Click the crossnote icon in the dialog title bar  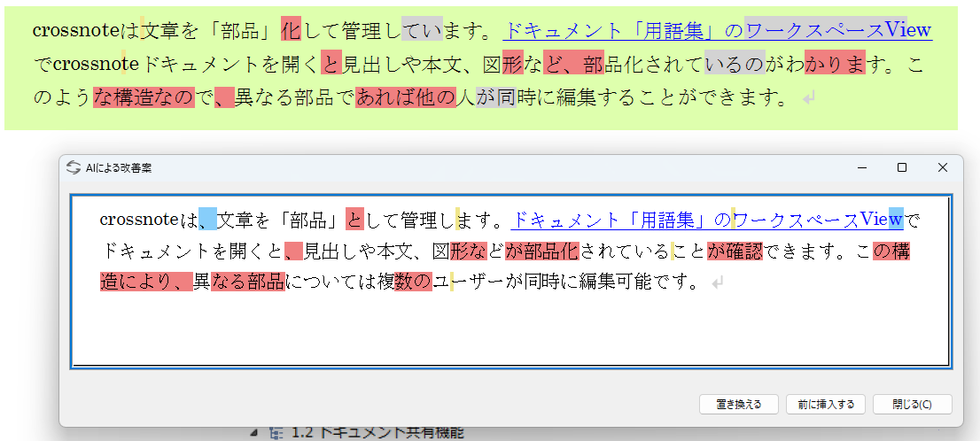(x=74, y=167)
